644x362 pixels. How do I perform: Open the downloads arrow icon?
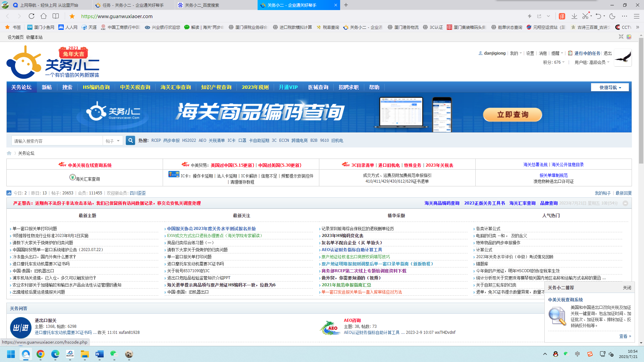point(574,16)
